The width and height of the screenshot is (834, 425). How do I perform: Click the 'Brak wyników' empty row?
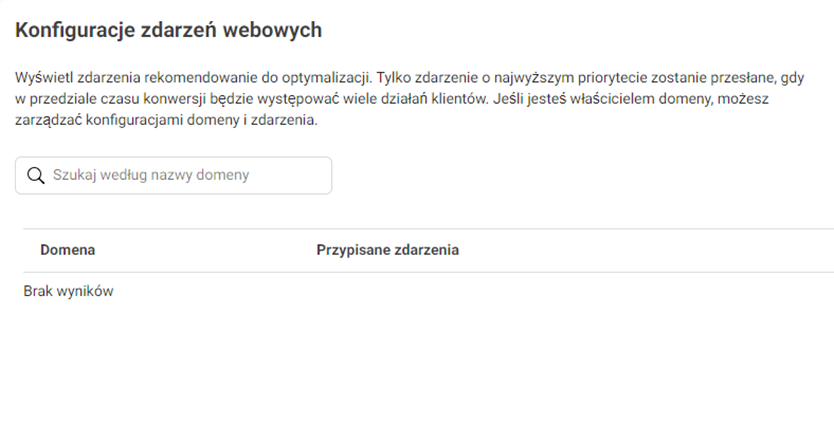68,292
